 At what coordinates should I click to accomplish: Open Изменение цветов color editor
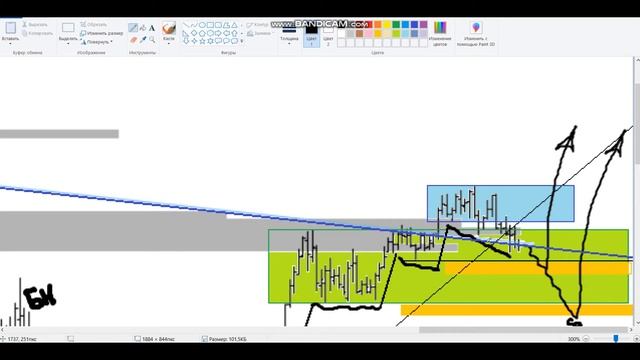[x=440, y=33]
